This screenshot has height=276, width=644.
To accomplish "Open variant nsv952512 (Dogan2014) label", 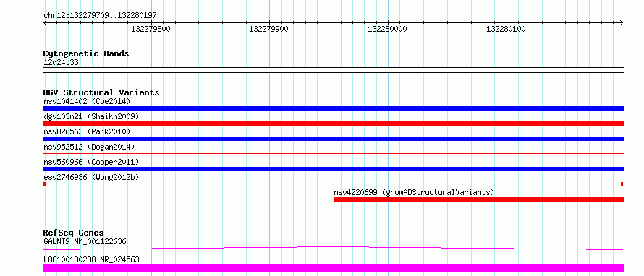I will (89, 147).
